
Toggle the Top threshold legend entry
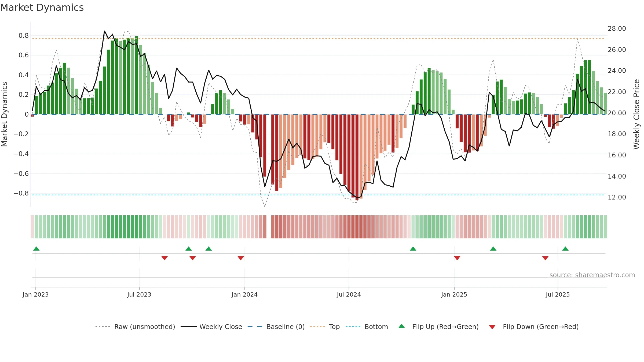pos(325,327)
